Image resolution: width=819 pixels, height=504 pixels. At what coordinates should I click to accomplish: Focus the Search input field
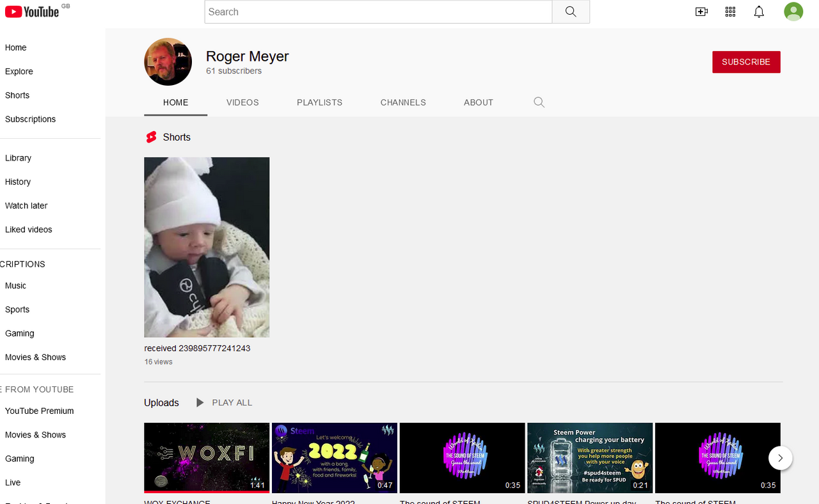click(378, 12)
